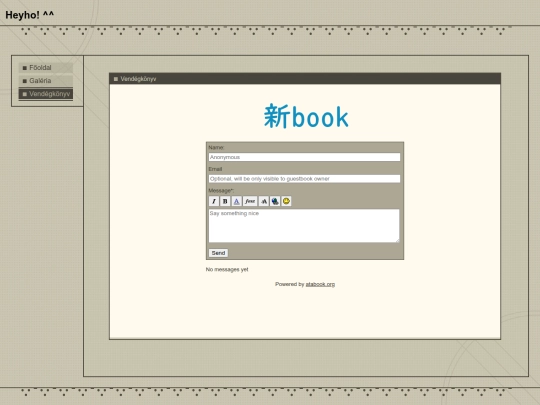This screenshot has width=540, height=405.
Task: Focus the Name input field
Action: coord(304,157)
